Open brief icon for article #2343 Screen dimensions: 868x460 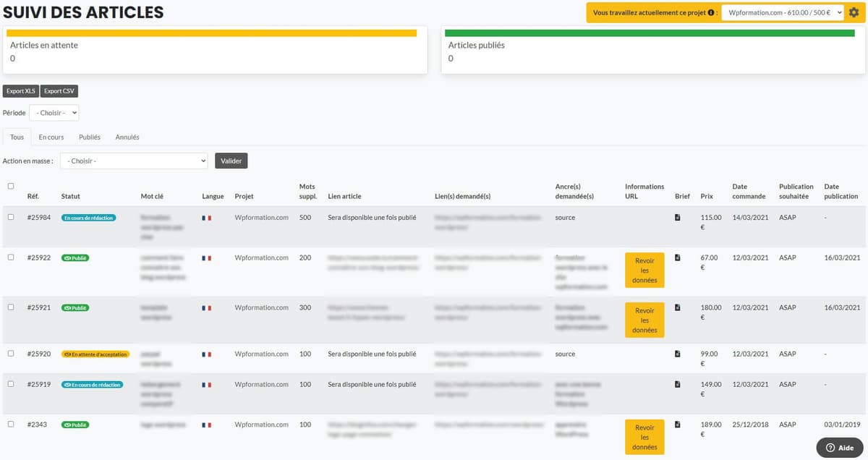coord(677,425)
